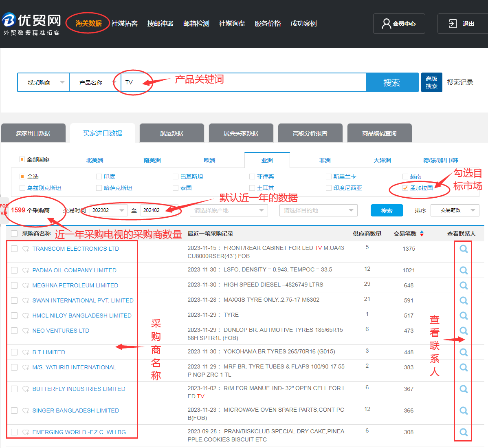The width and height of the screenshot is (488, 448).
Task: Click contact search icon for TRANSCOM ELECTRONICS LTD
Action: pos(464,249)
